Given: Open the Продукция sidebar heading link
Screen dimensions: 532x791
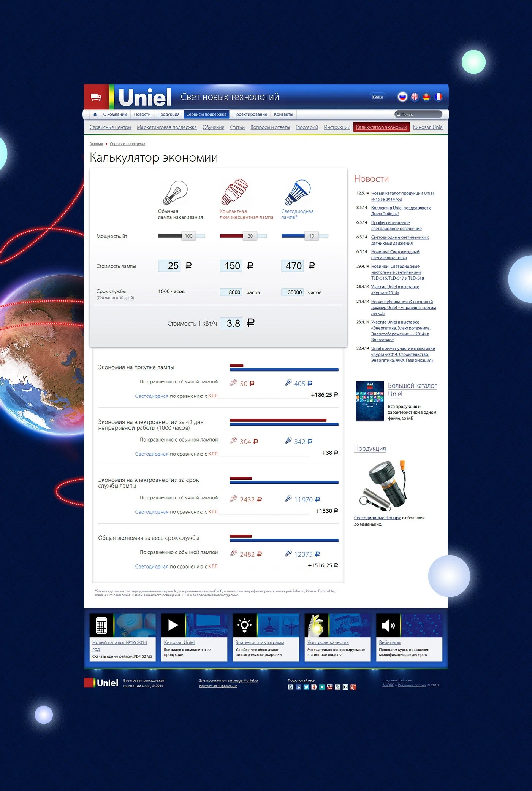Looking at the screenshot, I should pyautogui.click(x=370, y=448).
